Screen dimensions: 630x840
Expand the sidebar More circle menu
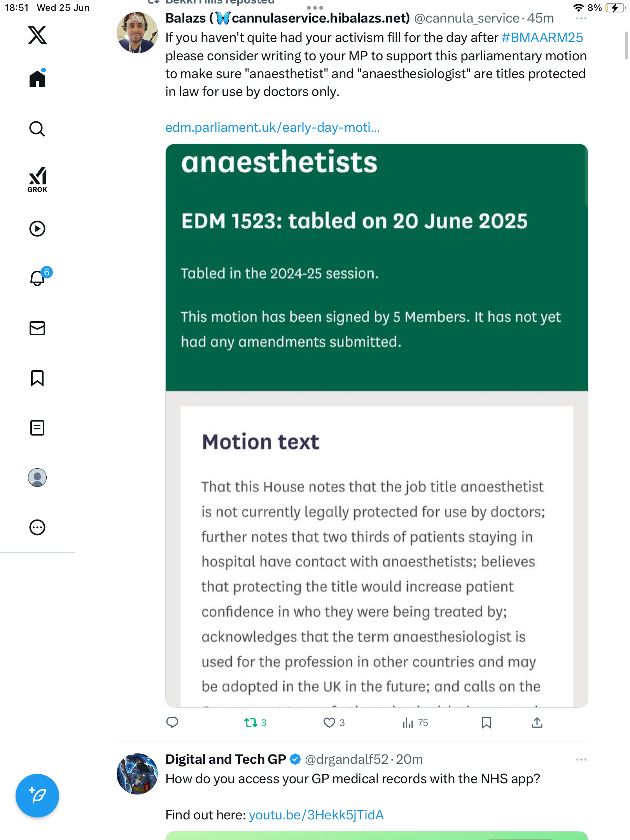point(37,527)
